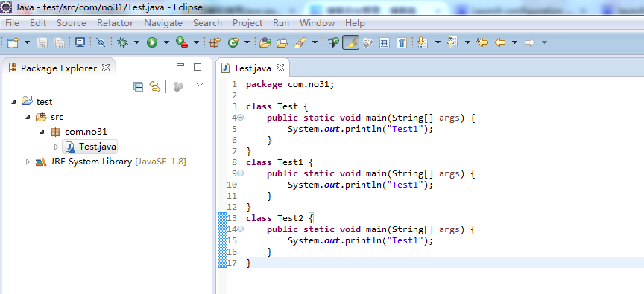The width and height of the screenshot is (644, 294).
Task: Open the External Tools dropdown arrow
Action: click(196, 42)
